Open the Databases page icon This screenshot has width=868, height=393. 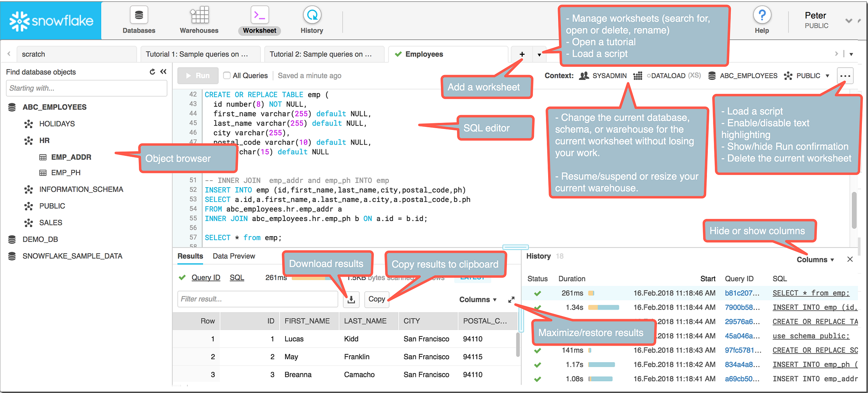pos(139,15)
